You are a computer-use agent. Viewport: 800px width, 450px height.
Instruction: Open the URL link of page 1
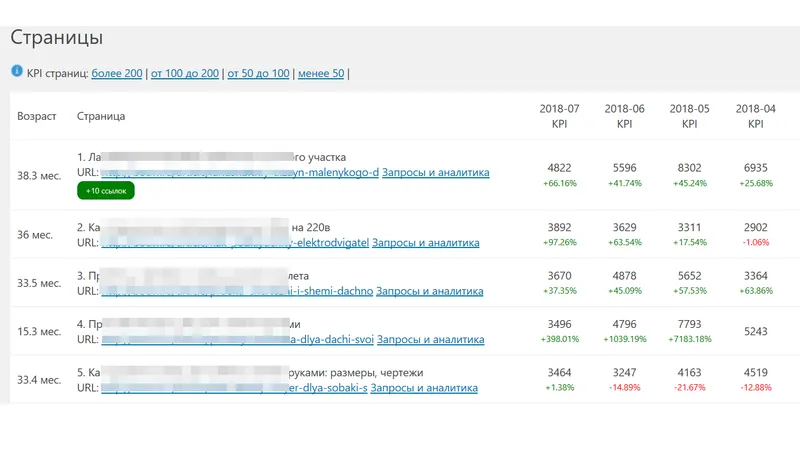pos(240,172)
